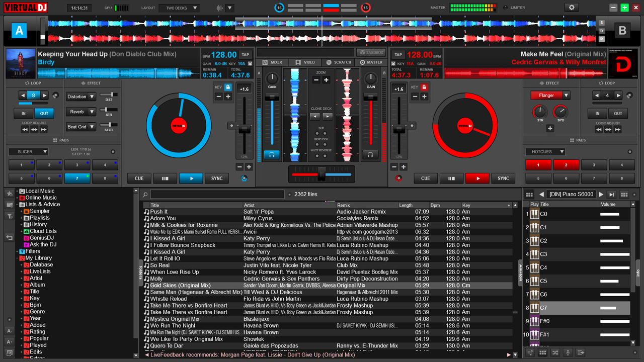Switch to the MASTER tab

[x=371, y=62]
